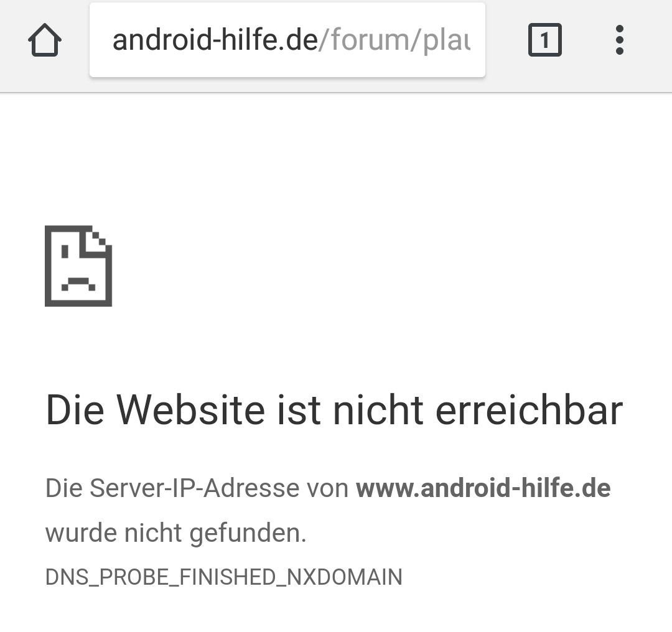
Task: Go to the browser home page
Action: tap(45, 40)
